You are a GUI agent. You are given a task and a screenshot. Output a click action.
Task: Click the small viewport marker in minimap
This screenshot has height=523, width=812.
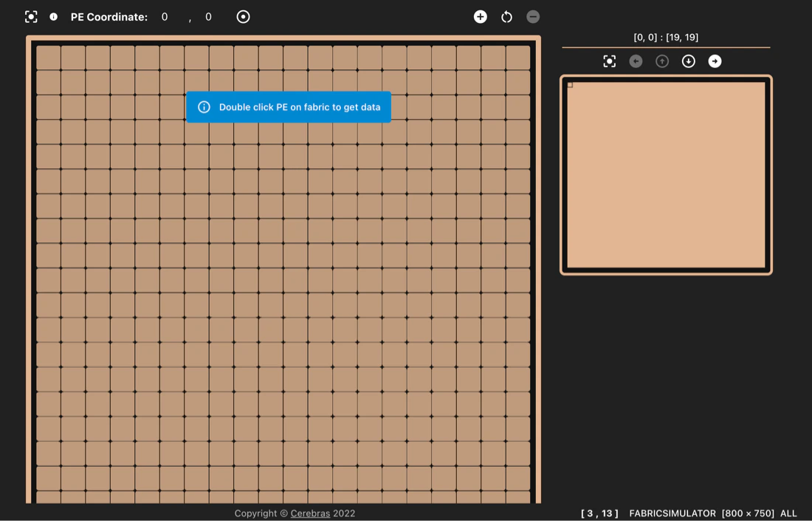570,85
